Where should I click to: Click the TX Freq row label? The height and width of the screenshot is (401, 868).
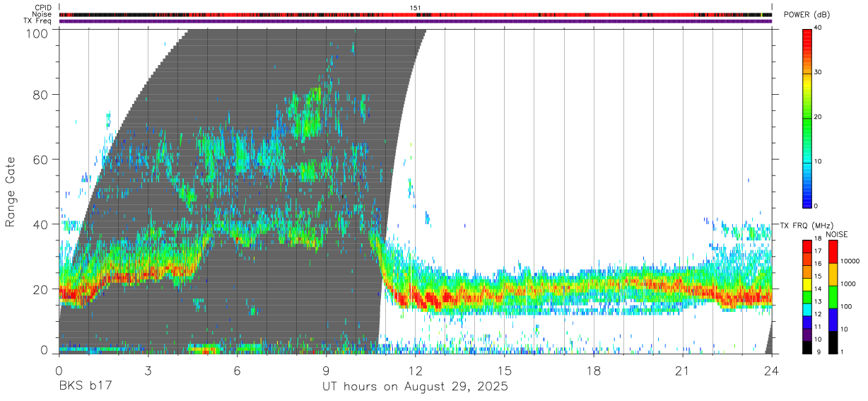[x=37, y=21]
